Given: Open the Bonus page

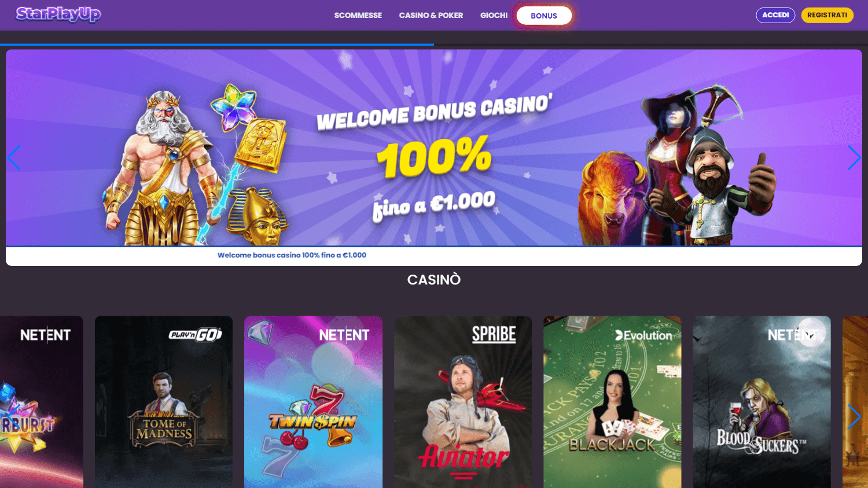Looking at the screenshot, I should point(544,16).
